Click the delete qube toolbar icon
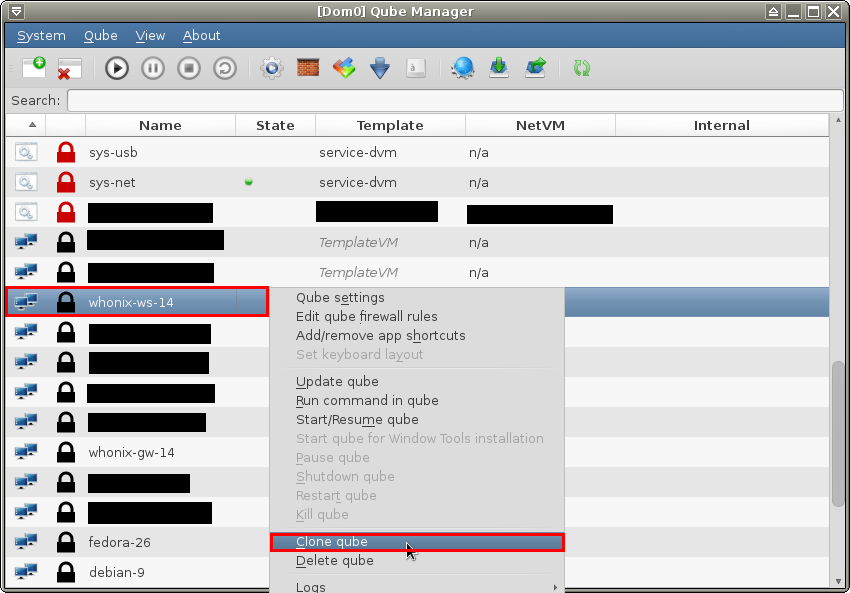Image resolution: width=850 pixels, height=593 pixels. (69, 68)
